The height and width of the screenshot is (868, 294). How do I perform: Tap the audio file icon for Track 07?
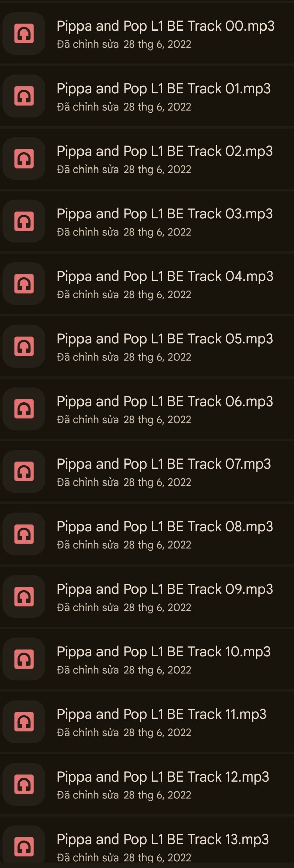point(24,471)
